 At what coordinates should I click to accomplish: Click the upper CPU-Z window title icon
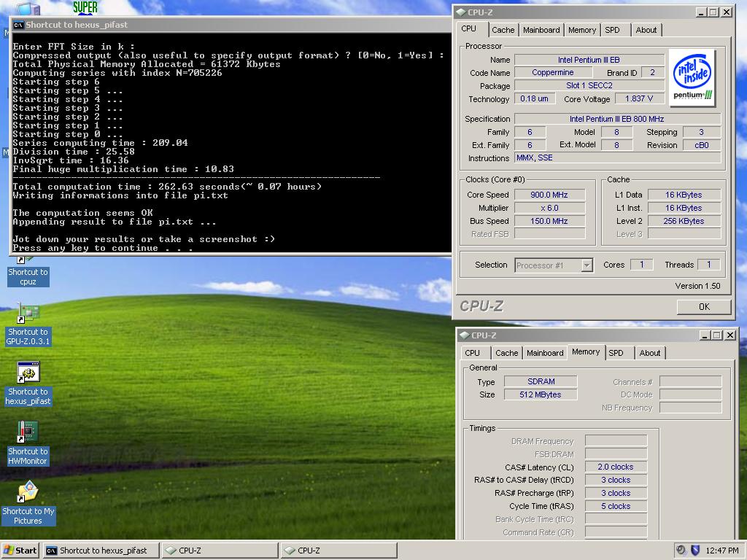(x=461, y=12)
